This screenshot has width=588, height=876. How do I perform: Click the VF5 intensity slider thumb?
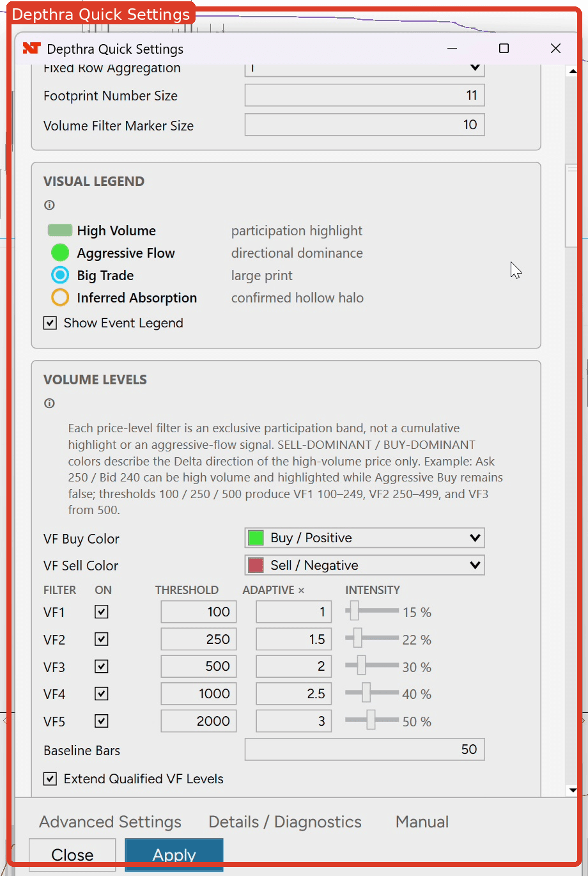click(371, 720)
